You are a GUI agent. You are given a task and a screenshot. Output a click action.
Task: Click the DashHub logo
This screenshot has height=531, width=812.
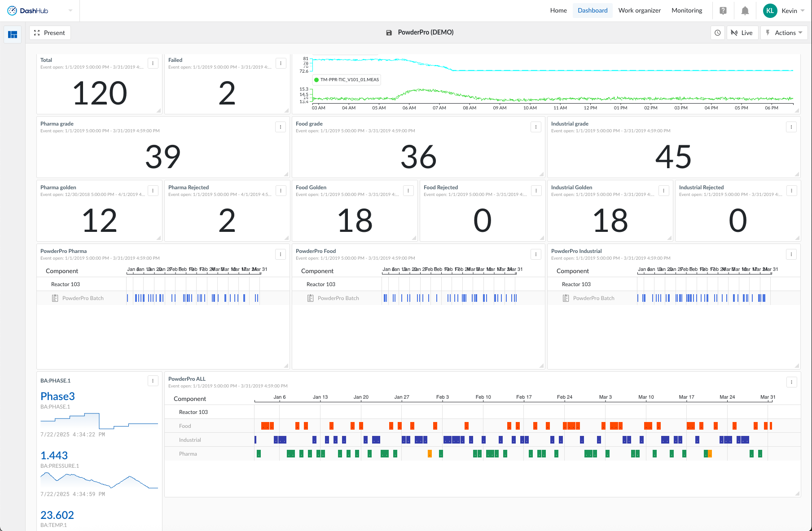[28, 11]
